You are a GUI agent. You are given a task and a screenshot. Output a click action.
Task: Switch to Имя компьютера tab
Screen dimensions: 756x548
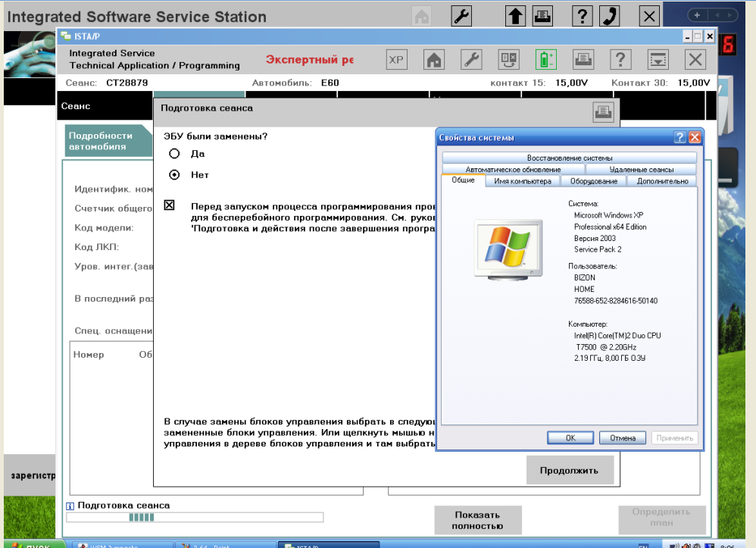tap(522, 181)
